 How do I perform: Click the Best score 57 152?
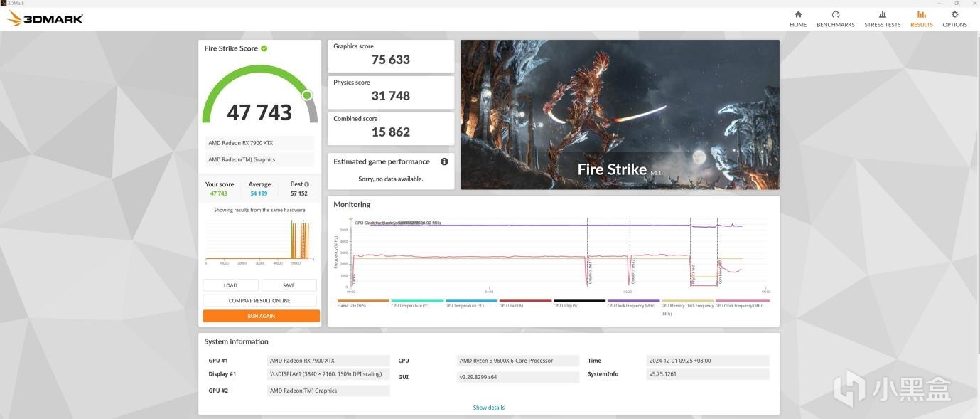point(298,193)
